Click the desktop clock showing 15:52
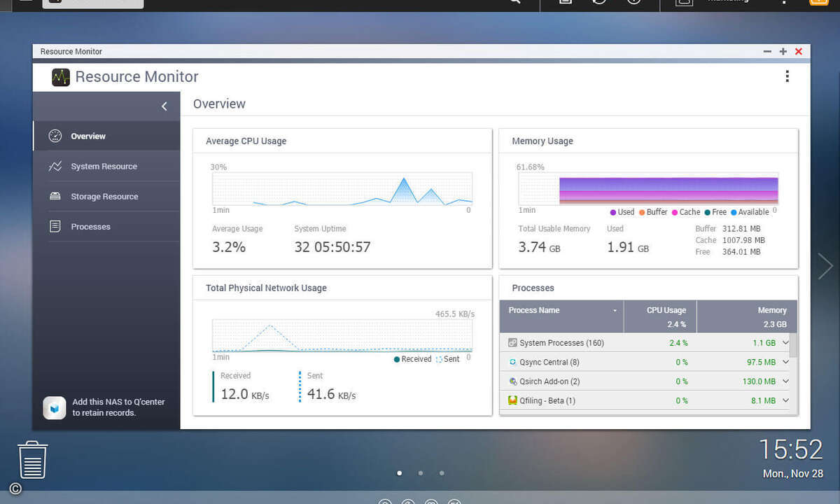Screen dimensions: 840x504 coord(791,449)
